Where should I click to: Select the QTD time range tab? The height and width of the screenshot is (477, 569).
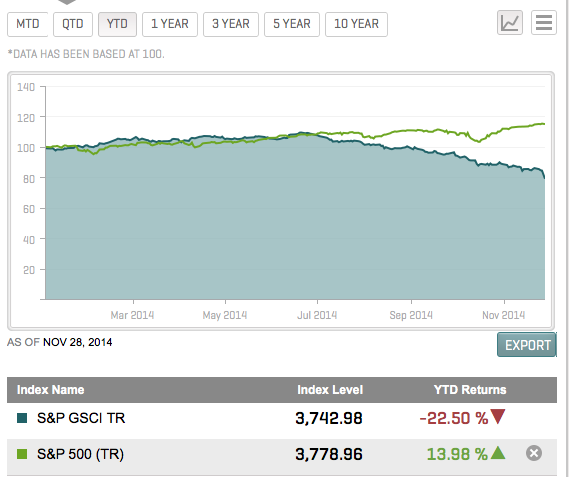point(73,24)
